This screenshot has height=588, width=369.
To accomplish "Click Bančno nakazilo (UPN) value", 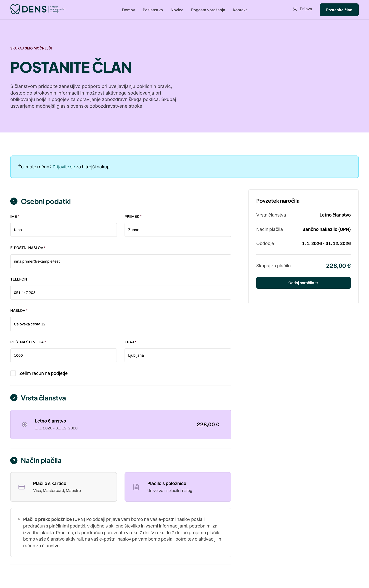I will point(326,229).
